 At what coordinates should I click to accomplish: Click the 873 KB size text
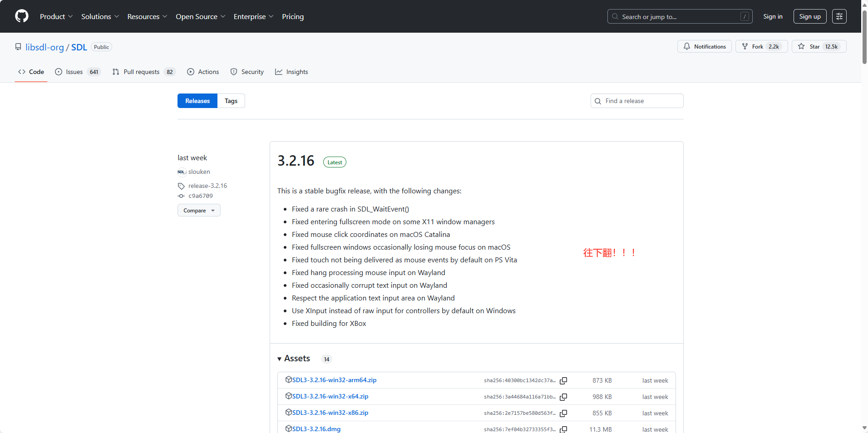pos(602,380)
